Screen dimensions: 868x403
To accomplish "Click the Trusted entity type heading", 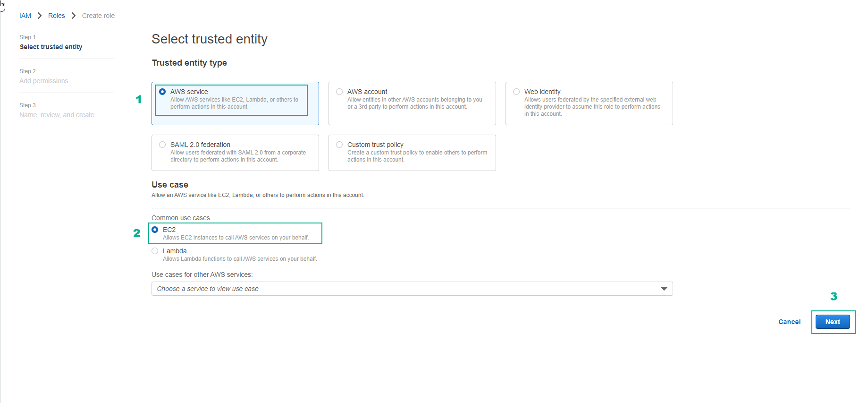I will pos(189,63).
